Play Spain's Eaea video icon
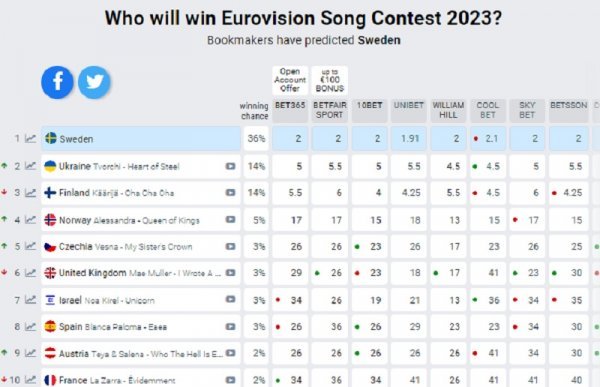This screenshot has height=387, width=600. pyautogui.click(x=230, y=327)
